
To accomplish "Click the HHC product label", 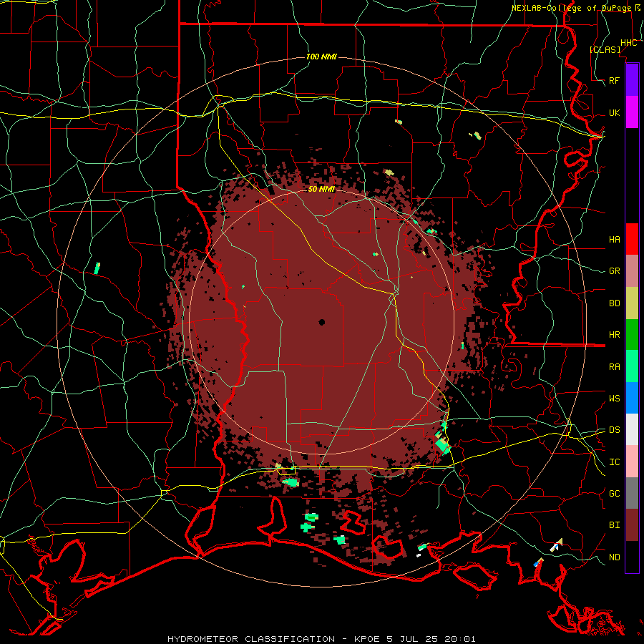I will (x=628, y=43).
